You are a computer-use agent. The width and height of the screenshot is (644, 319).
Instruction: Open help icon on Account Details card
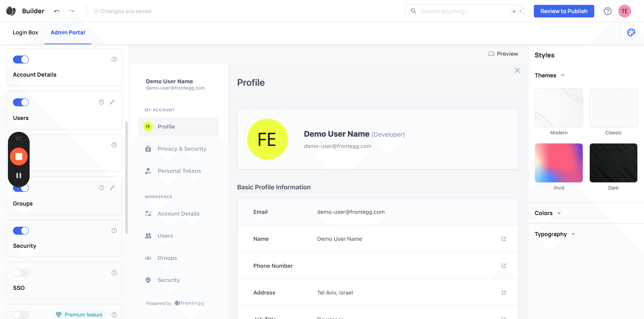114,59
